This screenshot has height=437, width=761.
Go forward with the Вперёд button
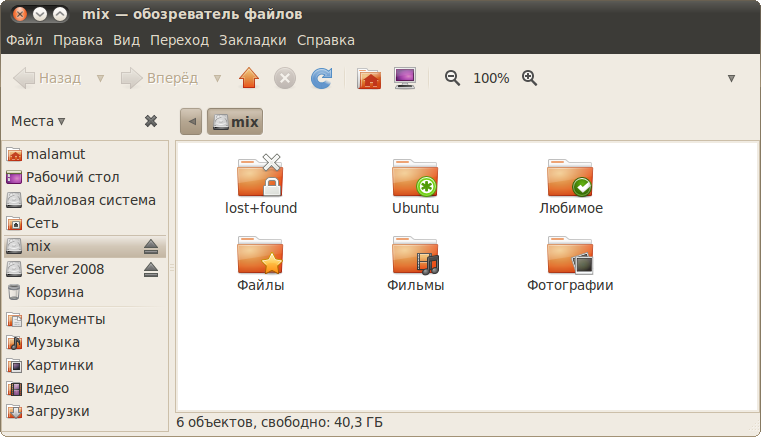[159, 78]
